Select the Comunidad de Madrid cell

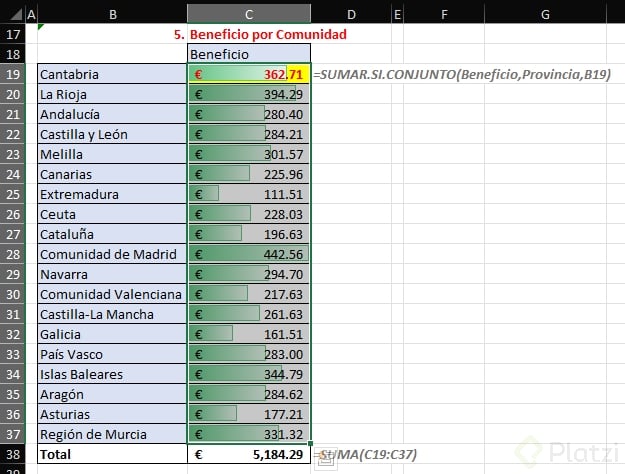pos(111,254)
